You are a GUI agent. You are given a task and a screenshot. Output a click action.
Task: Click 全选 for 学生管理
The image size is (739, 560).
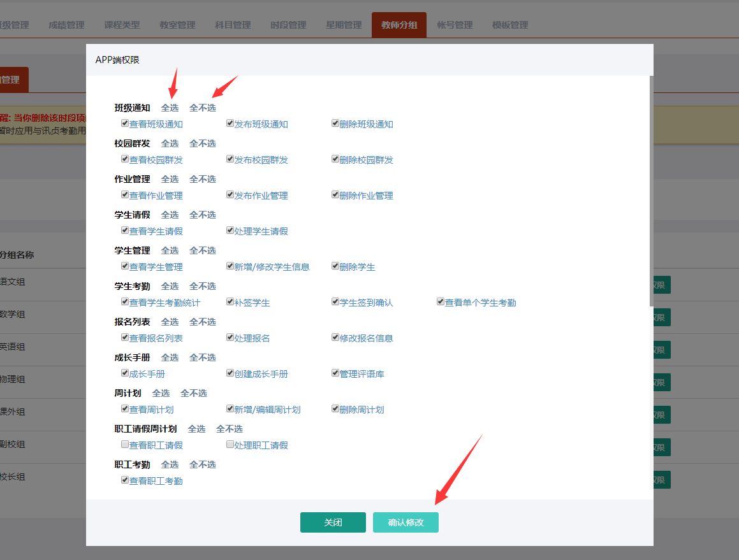(170, 250)
